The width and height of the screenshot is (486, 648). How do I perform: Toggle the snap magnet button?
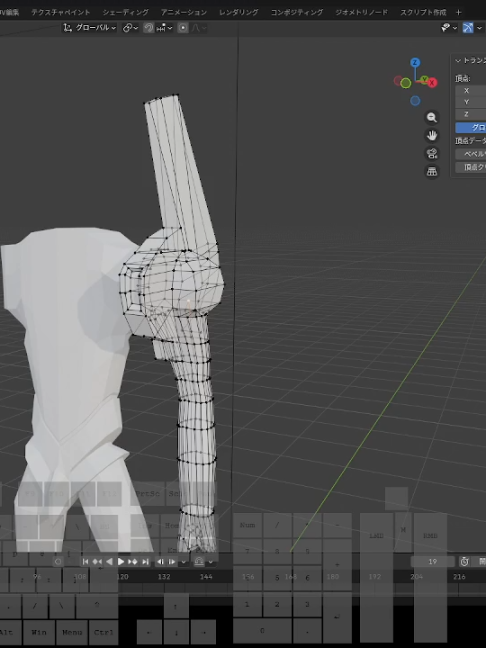[x=148, y=28]
